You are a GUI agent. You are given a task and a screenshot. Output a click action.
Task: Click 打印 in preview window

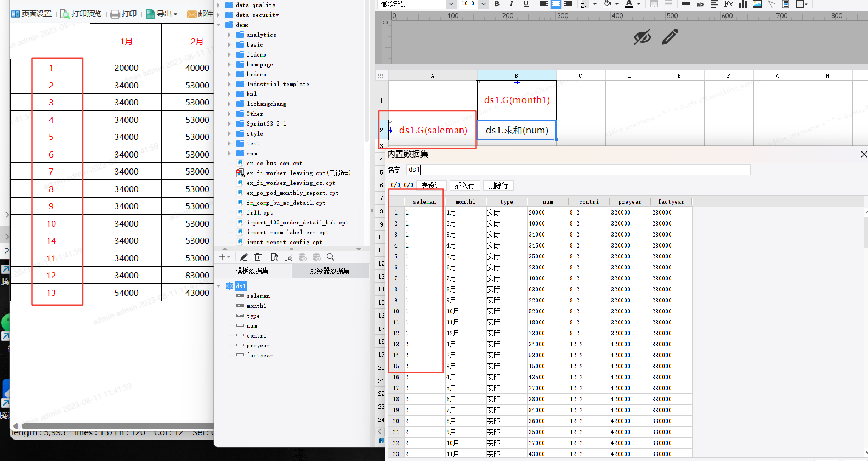(123, 14)
